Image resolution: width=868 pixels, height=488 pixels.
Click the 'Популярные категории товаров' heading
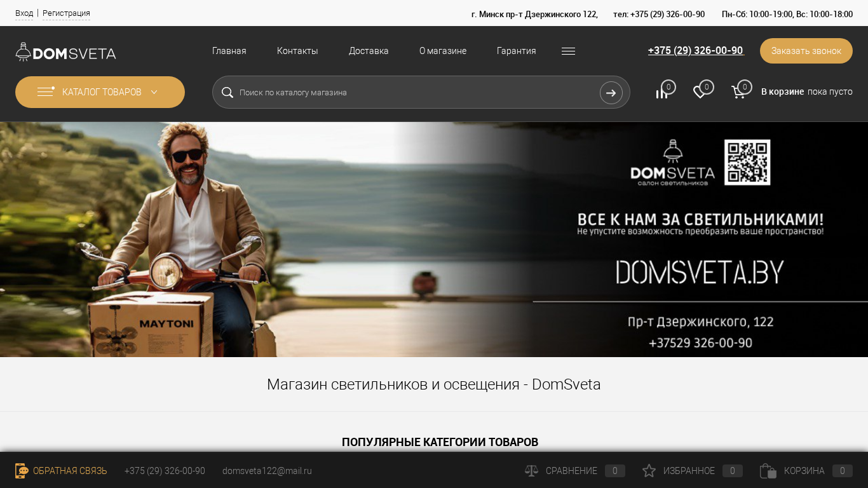440,442
